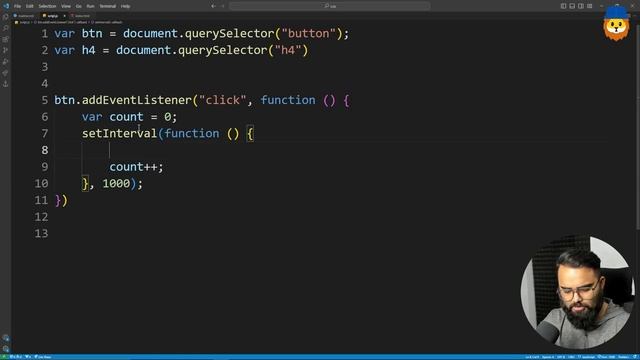
Task: Click the "h4" string on line 2
Action: 288,50
